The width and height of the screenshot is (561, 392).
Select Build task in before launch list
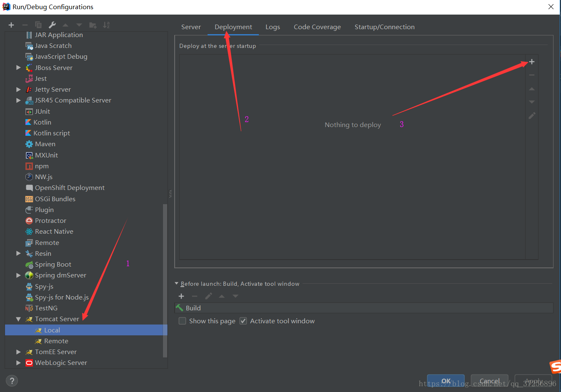coord(363,308)
